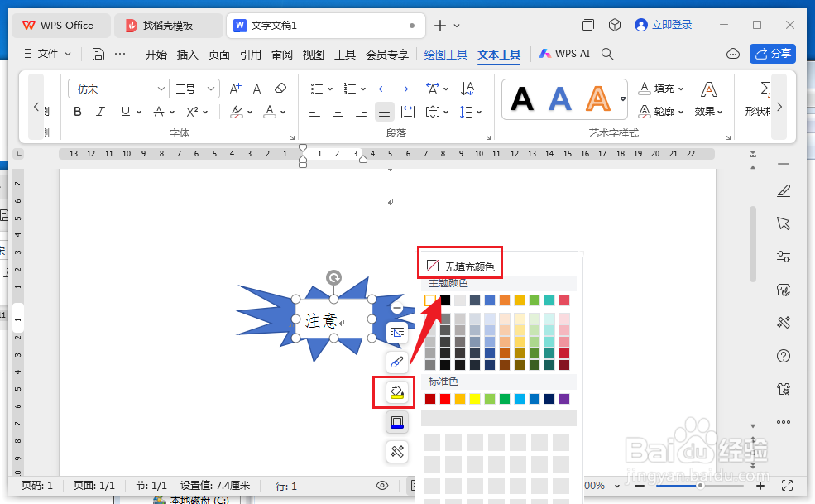
Task: Open the help question mark icon
Action: 784,356
